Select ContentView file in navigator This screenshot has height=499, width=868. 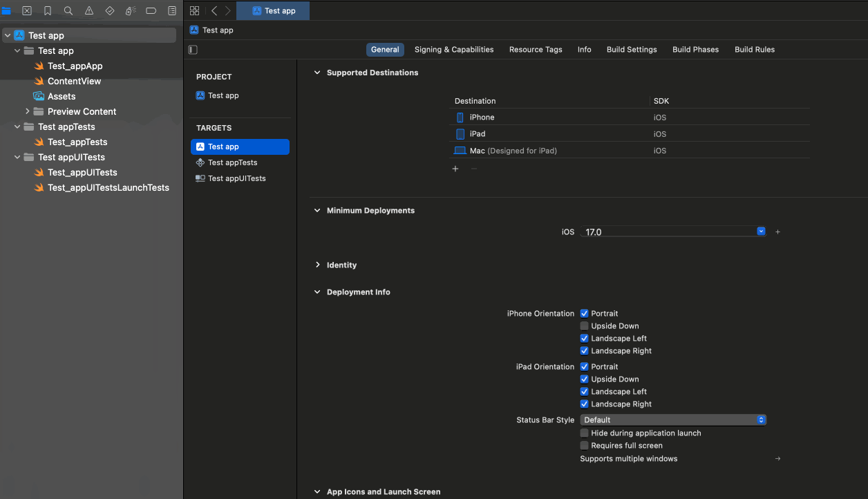tap(74, 82)
